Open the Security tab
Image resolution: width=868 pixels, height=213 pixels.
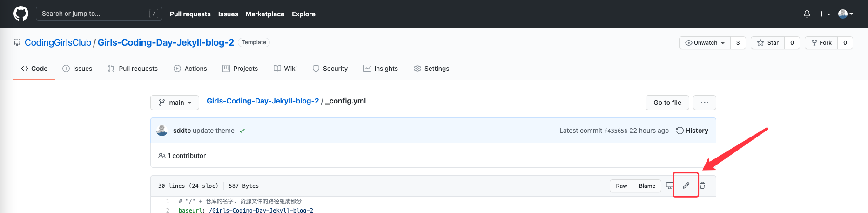(x=330, y=69)
